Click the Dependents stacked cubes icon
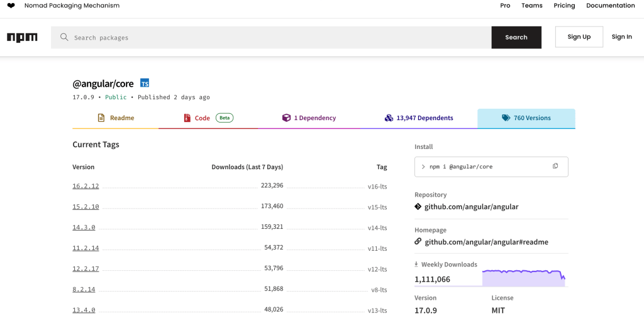 (x=389, y=118)
